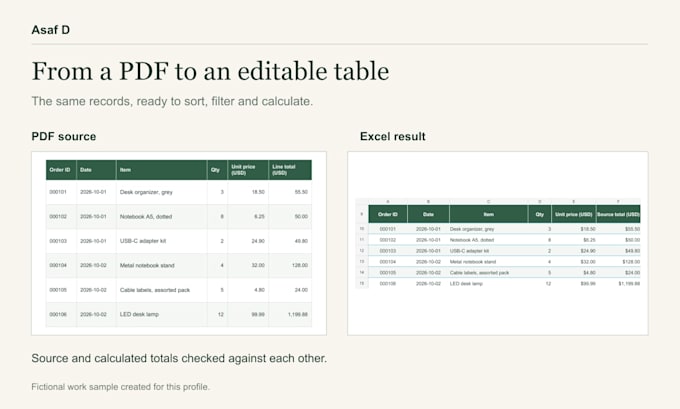Click order '000102' in the PDF table

(x=58, y=216)
